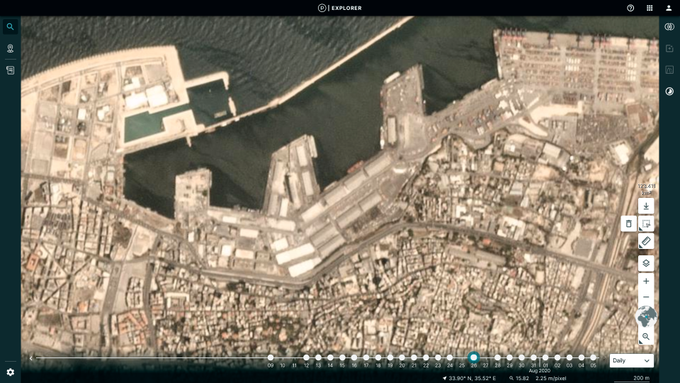
Task: Click the timeline back arrow chevron
Action: coord(31,358)
